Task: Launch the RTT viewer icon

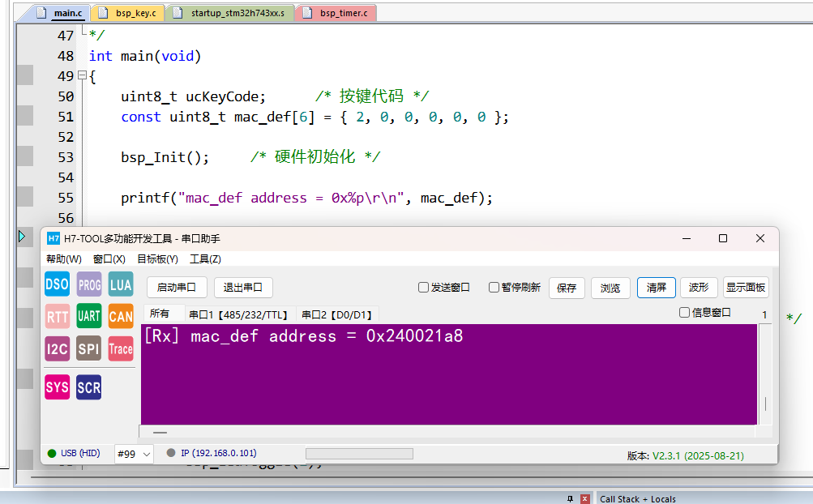Action: (x=57, y=317)
